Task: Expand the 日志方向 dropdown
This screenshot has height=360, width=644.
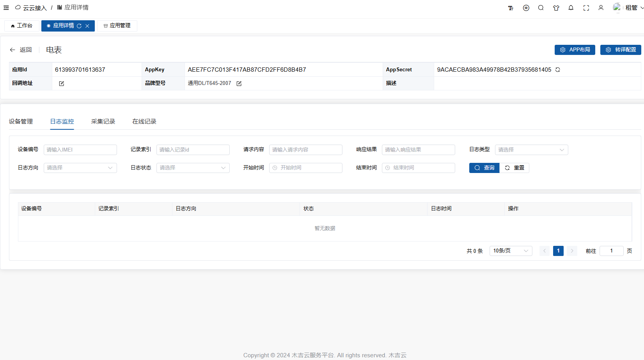Action: 80,168
